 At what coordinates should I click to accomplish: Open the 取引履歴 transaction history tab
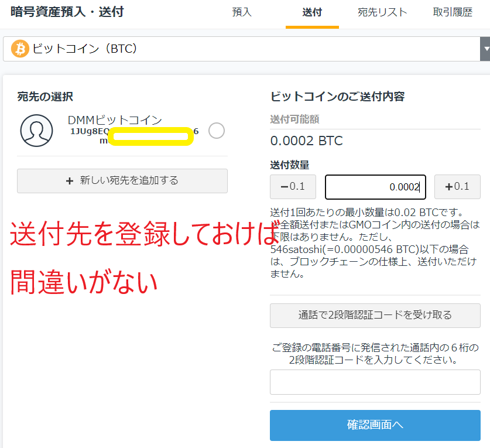(453, 12)
